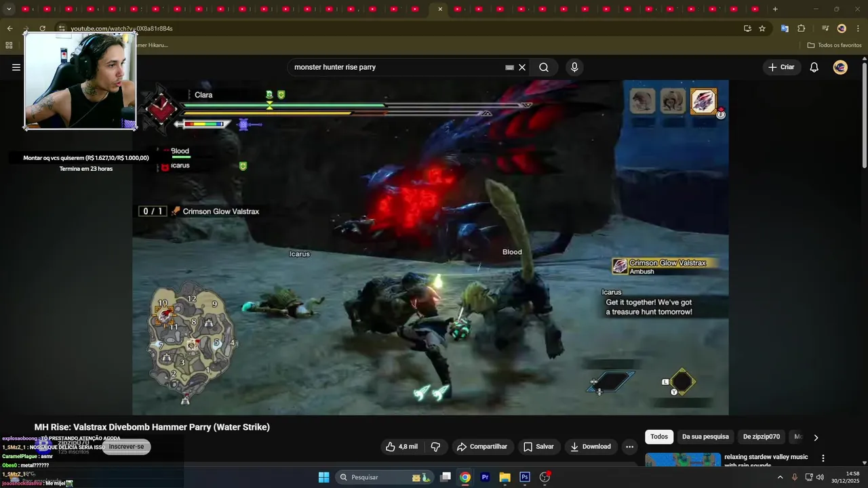Image resolution: width=868 pixels, height=488 pixels.
Task: Open the media control icon in Chrome toolbar
Action: coord(825,28)
